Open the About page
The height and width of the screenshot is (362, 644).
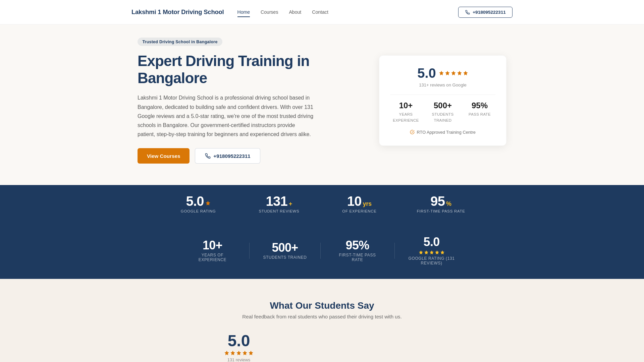295,12
